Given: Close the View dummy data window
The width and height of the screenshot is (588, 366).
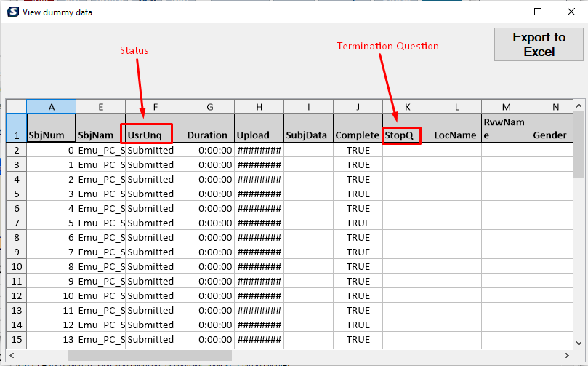Looking at the screenshot, I should click(571, 12).
